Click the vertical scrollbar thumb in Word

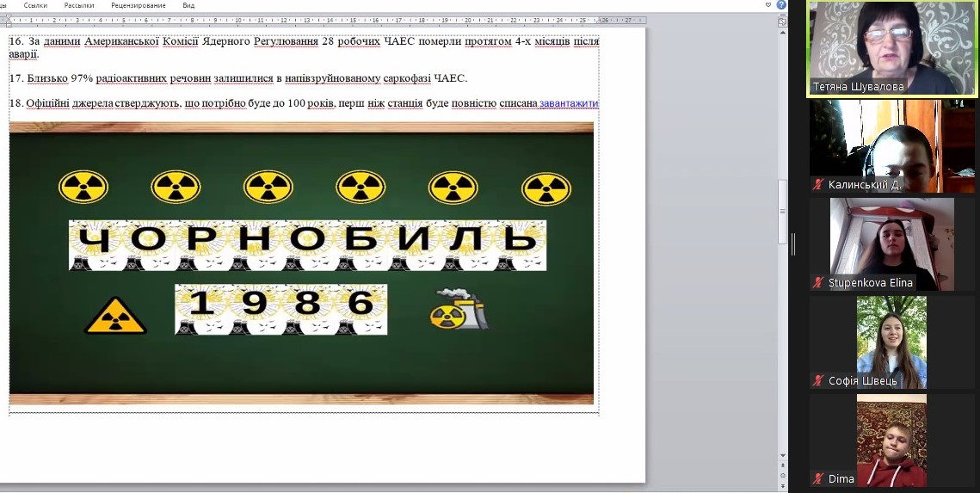(x=782, y=213)
